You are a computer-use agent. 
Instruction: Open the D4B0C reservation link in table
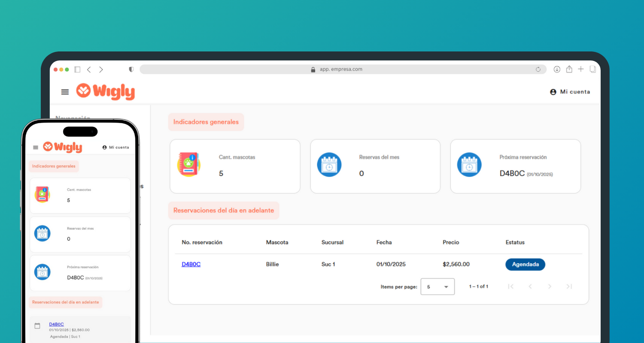tap(191, 265)
